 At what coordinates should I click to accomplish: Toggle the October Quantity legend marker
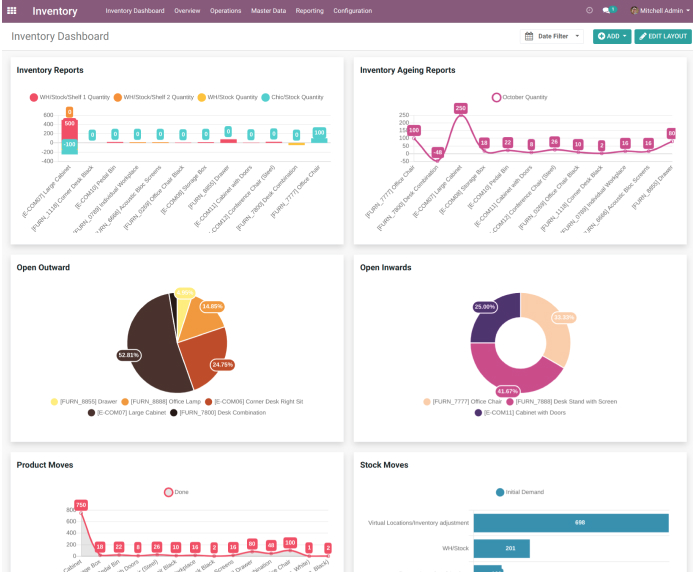click(x=496, y=97)
